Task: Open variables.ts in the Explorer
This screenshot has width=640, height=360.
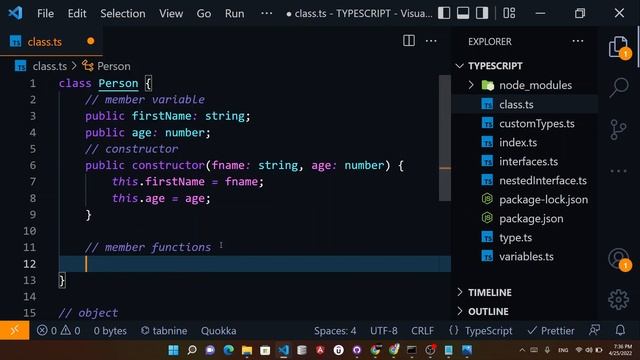Action: [527, 256]
